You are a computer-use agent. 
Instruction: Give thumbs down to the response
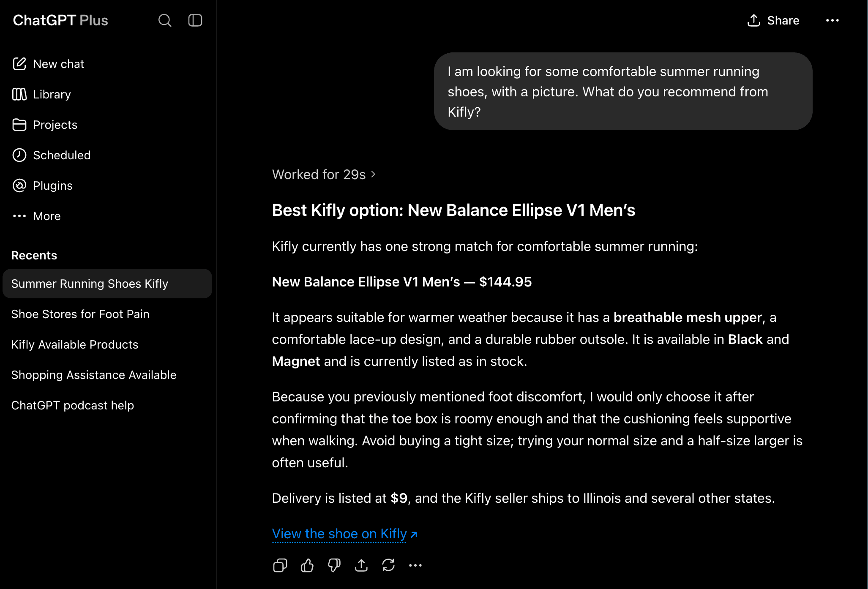(334, 565)
